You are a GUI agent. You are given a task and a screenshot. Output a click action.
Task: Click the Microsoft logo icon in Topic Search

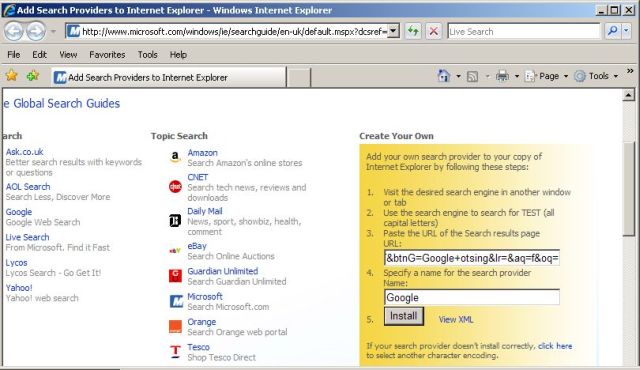pyautogui.click(x=176, y=301)
